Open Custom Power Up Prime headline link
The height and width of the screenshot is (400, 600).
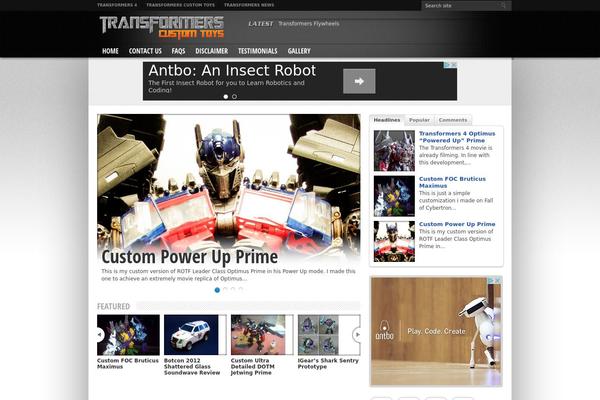[x=457, y=224]
